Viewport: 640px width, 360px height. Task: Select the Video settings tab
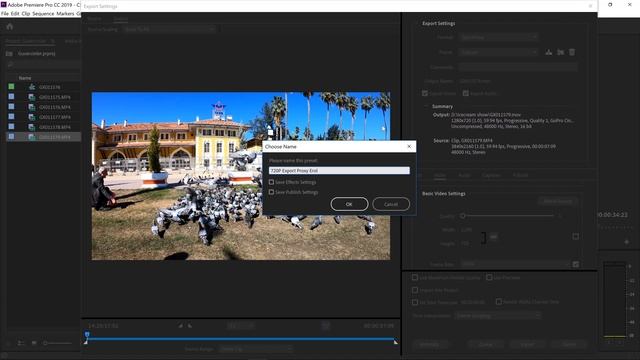point(440,175)
